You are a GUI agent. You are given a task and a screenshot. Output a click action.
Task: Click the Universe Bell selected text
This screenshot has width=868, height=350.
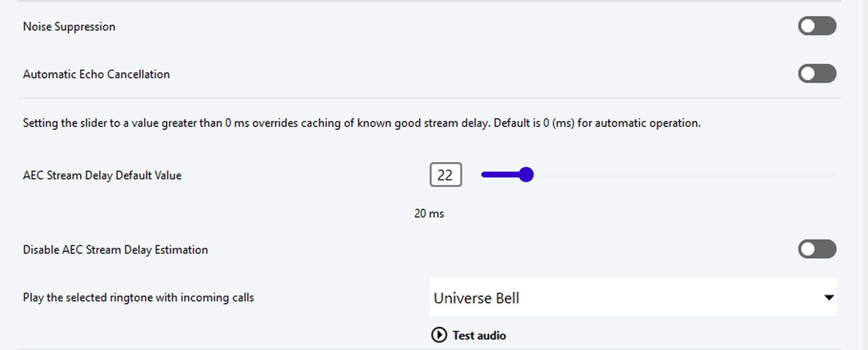(476, 298)
